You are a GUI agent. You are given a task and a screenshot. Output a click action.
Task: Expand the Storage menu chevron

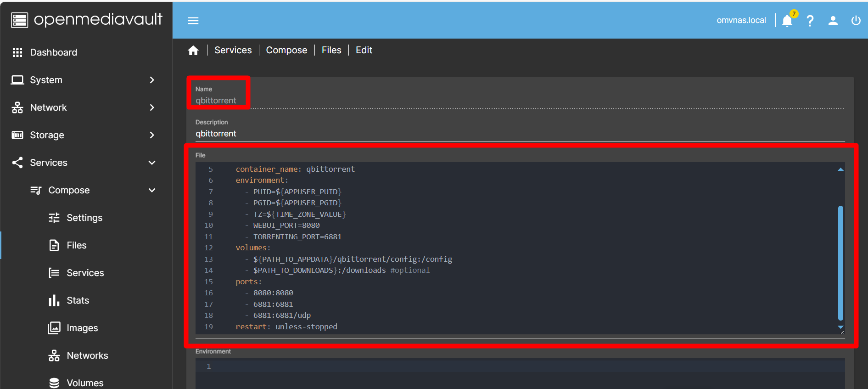click(x=152, y=135)
